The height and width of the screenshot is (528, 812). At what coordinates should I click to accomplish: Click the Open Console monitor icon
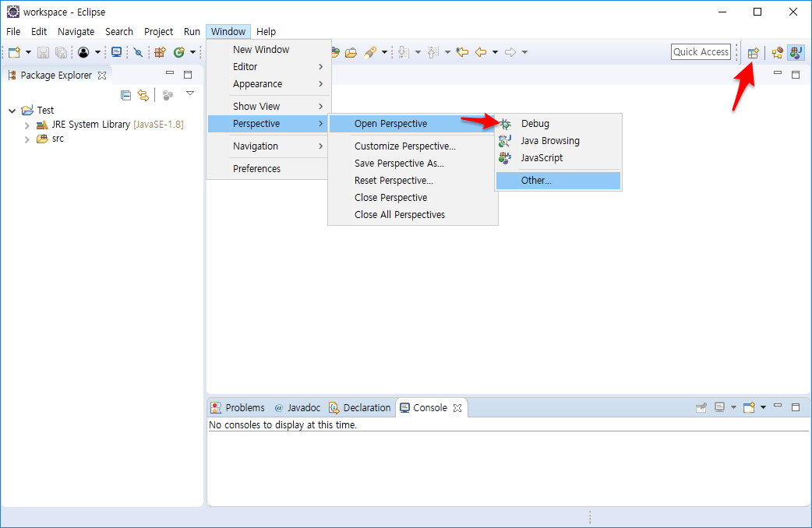click(117, 52)
